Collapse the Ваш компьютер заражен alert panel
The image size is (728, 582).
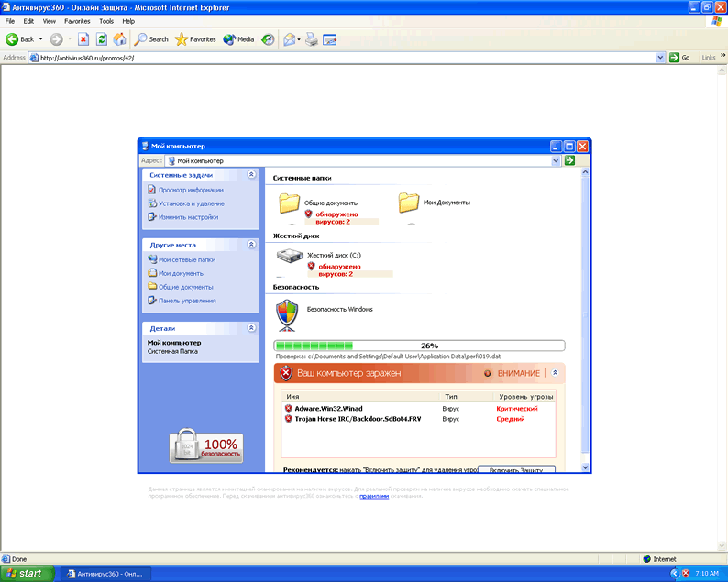click(555, 373)
